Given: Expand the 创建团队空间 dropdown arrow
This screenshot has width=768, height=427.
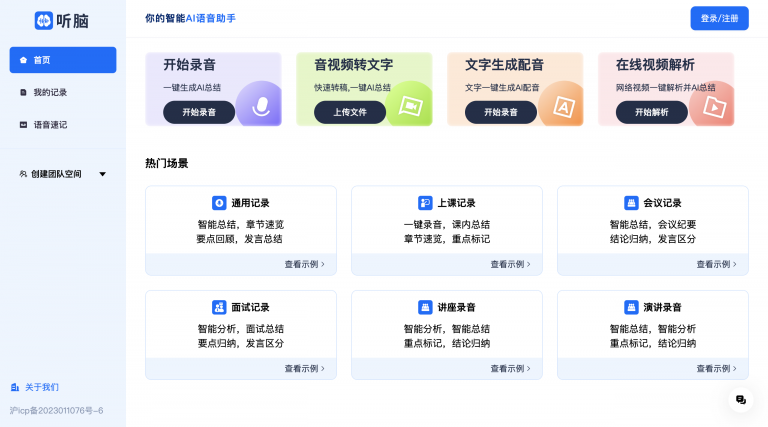Looking at the screenshot, I should pos(102,174).
